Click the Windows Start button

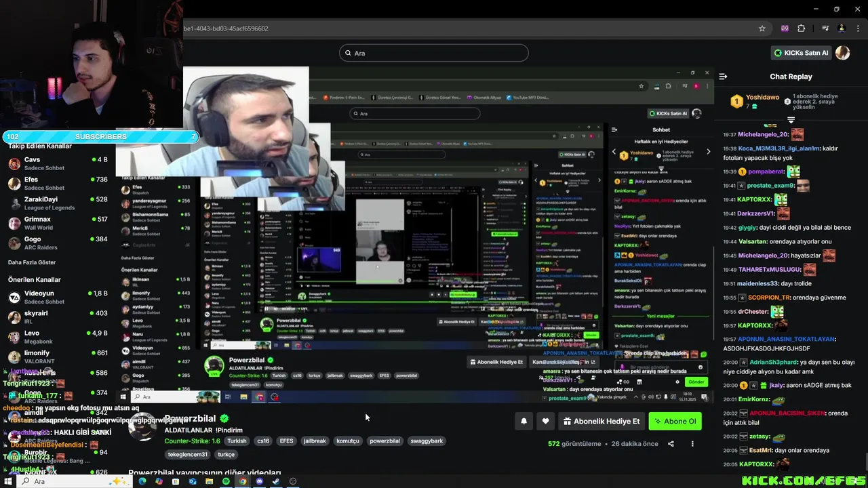pos(9,481)
